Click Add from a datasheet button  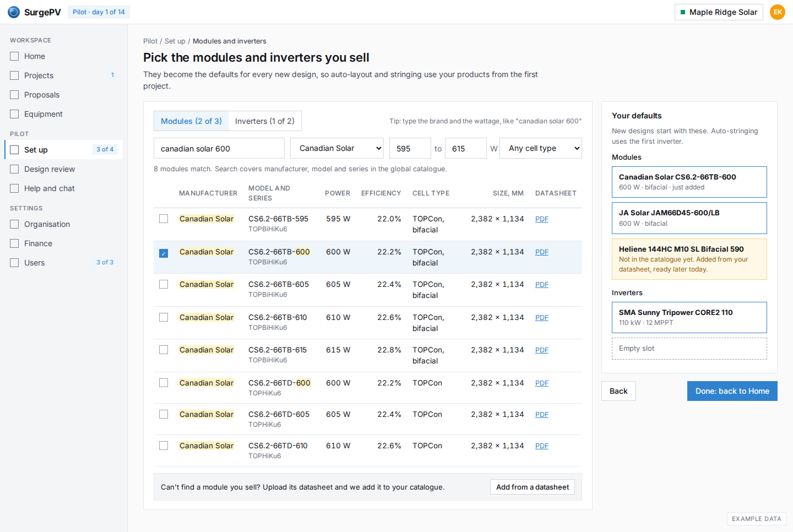click(533, 487)
